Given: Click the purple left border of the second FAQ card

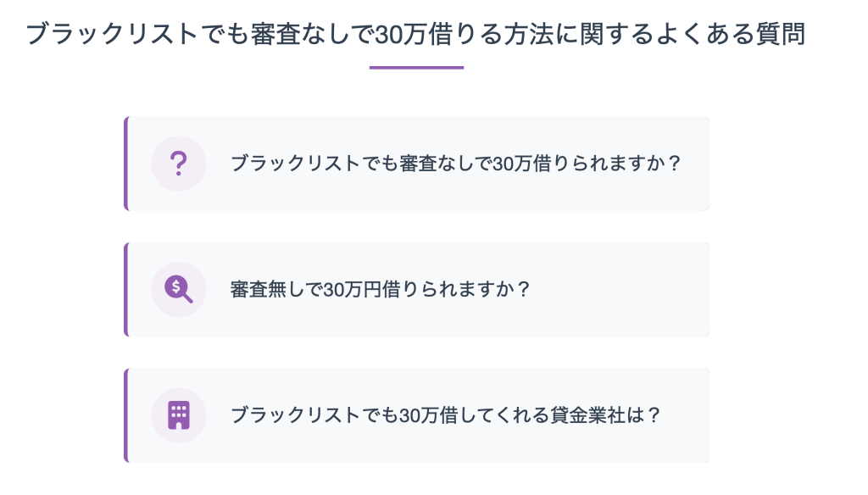Looking at the screenshot, I should point(126,290).
